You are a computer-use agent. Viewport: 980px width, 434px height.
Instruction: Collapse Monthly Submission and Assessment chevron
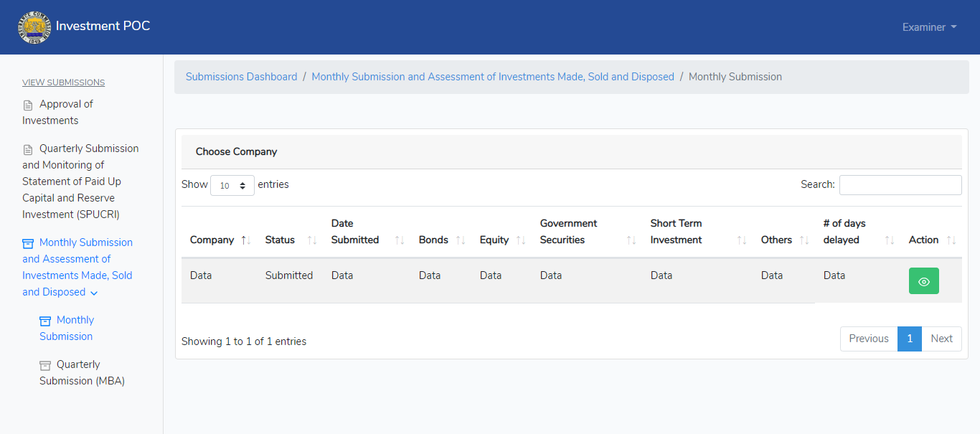(94, 293)
